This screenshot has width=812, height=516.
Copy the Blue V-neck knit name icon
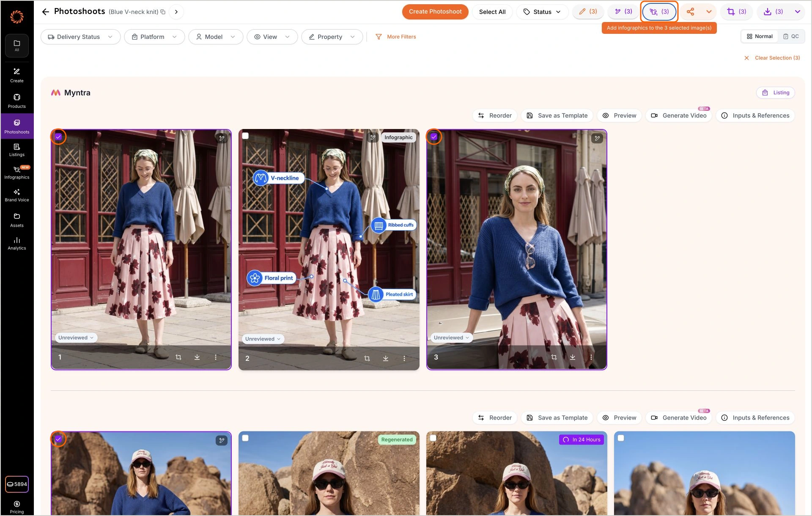point(163,12)
